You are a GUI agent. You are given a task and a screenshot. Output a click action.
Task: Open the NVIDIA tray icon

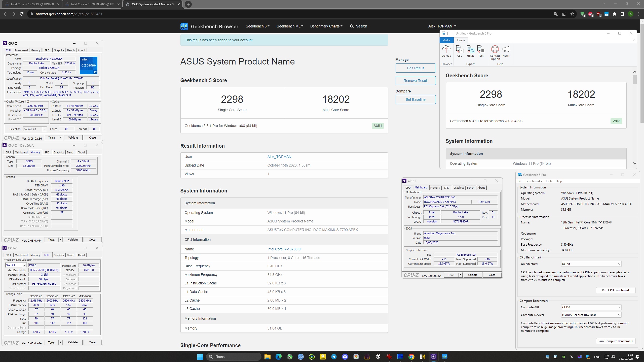pos(563,357)
